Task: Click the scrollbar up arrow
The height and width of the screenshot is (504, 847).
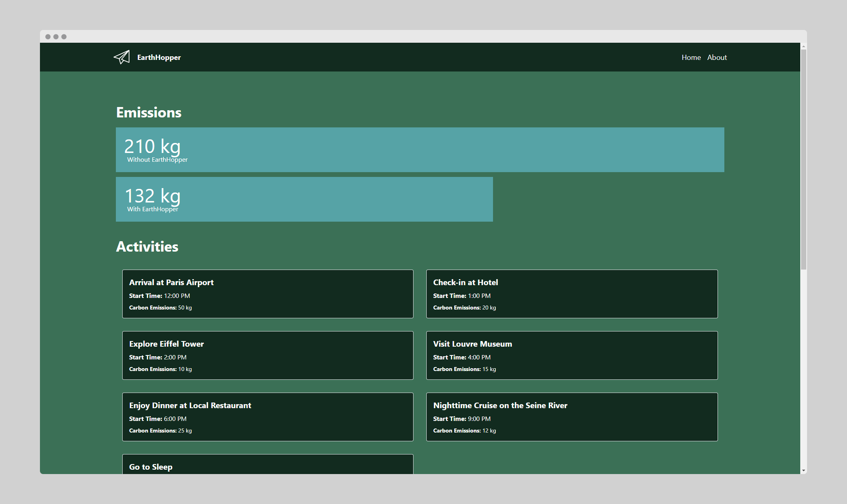Action: point(803,46)
